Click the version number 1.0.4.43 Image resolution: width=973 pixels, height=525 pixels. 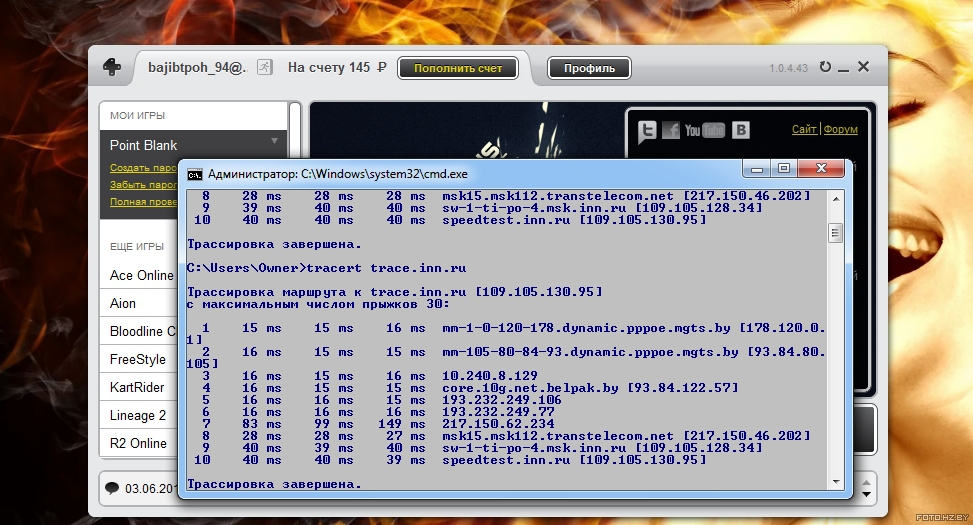(789, 68)
